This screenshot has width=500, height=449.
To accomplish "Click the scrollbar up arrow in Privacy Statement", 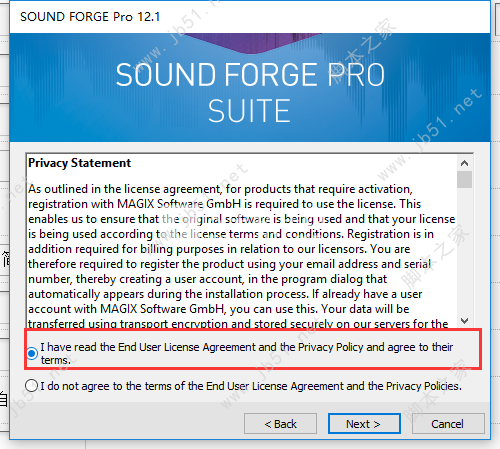I will pyautogui.click(x=464, y=163).
